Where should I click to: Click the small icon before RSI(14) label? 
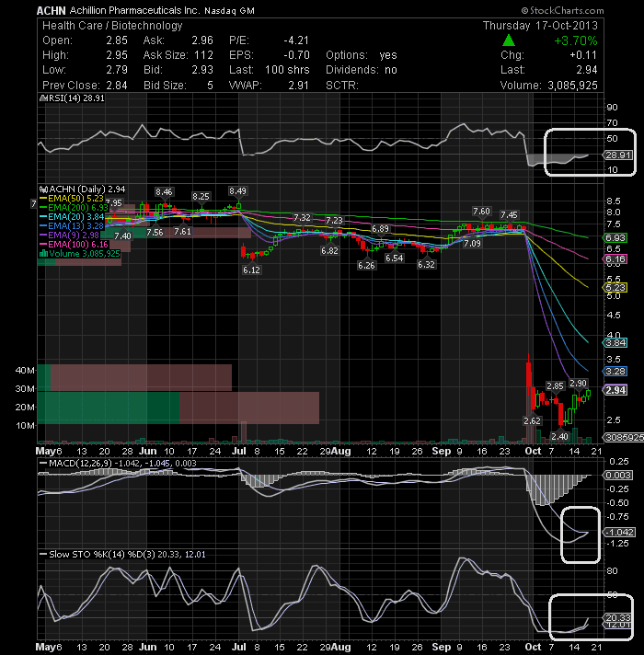(x=43, y=98)
